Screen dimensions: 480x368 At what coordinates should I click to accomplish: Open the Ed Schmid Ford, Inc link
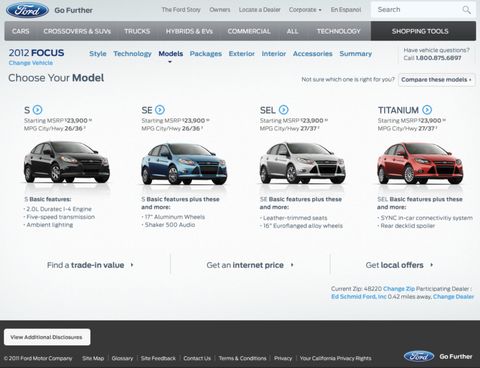359,296
